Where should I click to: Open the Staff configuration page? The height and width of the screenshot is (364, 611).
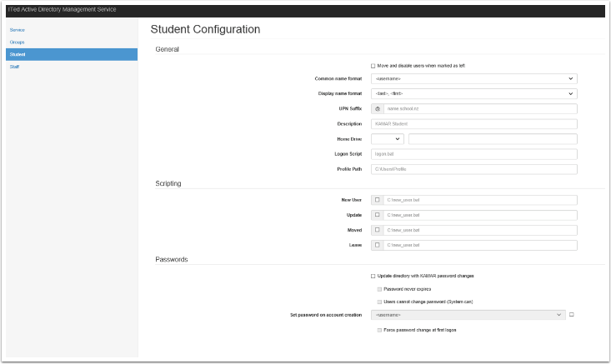[14, 67]
